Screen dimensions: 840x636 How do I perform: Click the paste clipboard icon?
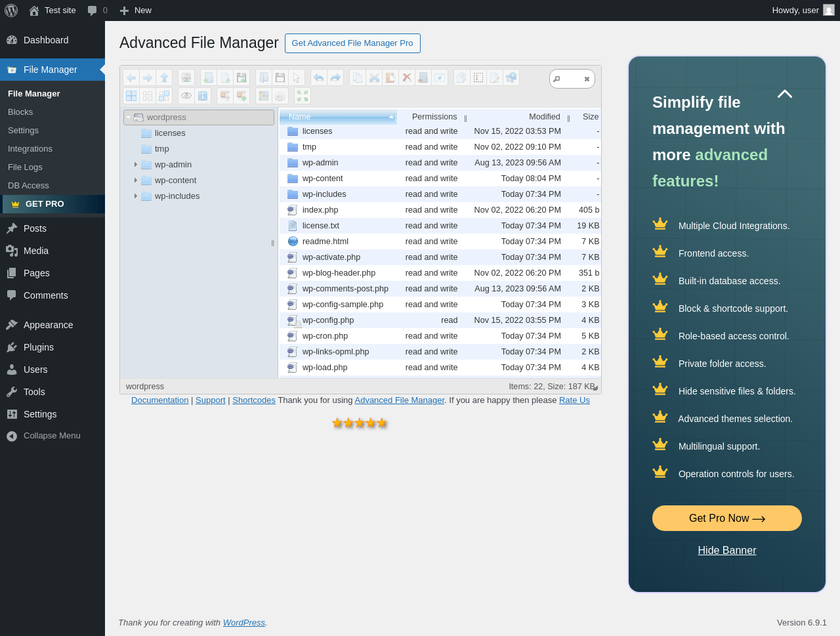[x=390, y=77]
